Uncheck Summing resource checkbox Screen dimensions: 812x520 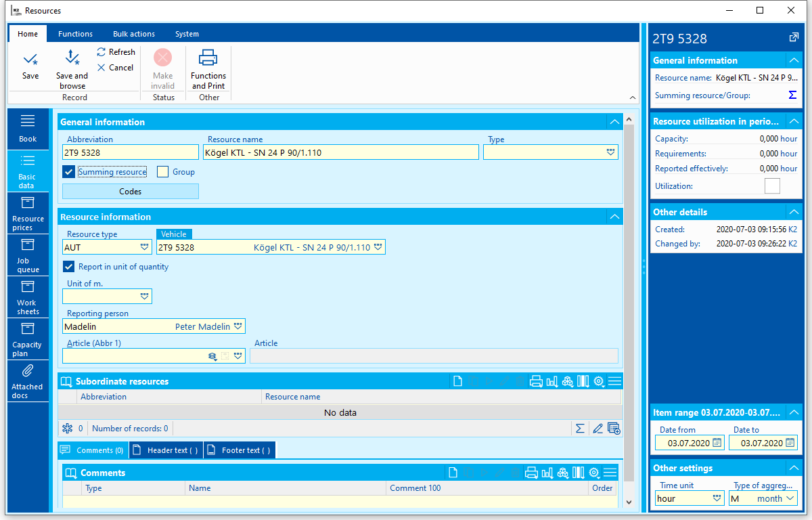pyautogui.click(x=68, y=172)
